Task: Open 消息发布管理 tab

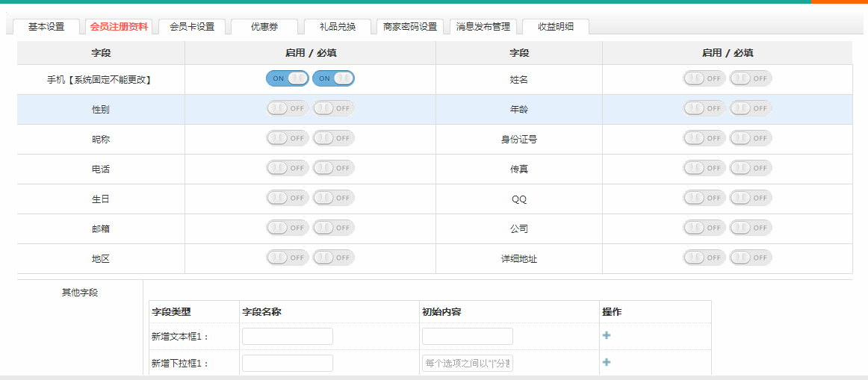Action: click(x=483, y=27)
